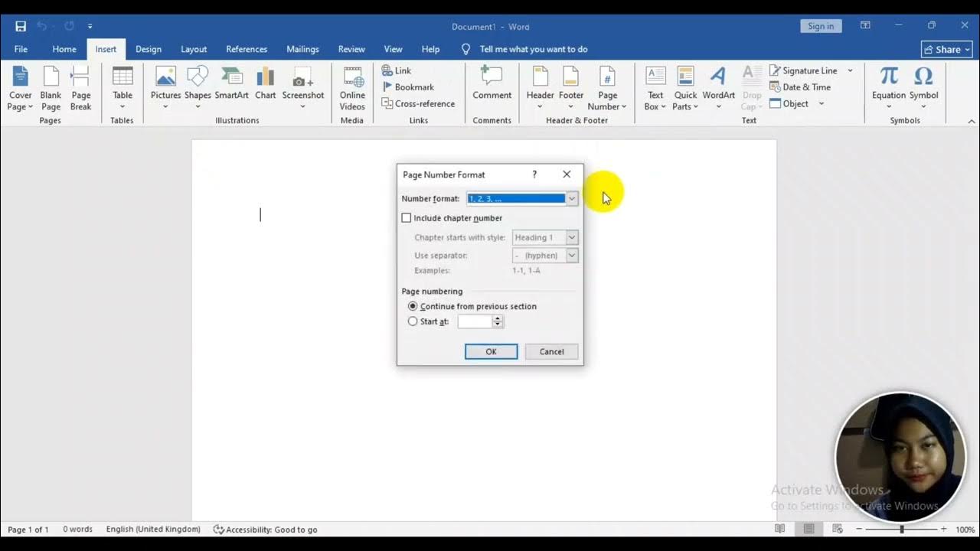Screen dimensions: 980x551
Task: Open the Footer menu
Action: click(x=571, y=89)
